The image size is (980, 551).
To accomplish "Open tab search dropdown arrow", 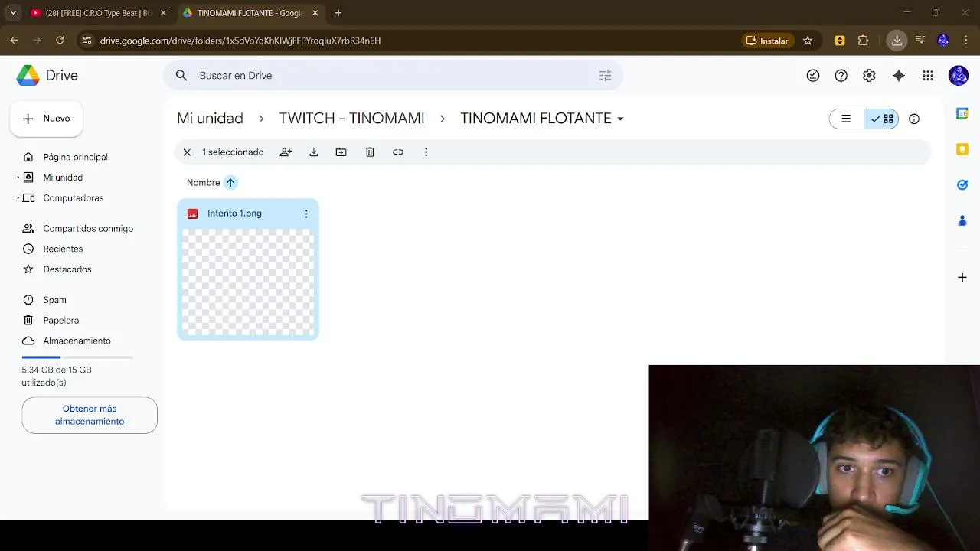I will coord(13,13).
